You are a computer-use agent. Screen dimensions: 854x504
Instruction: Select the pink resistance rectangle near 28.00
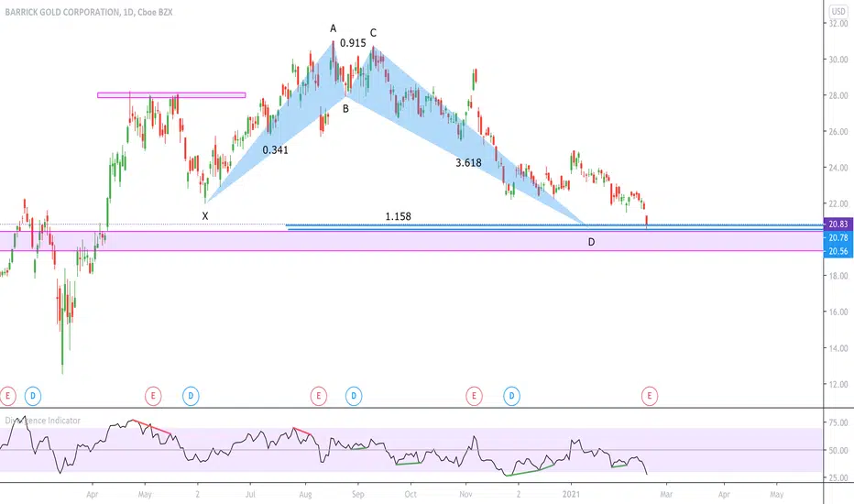(171, 95)
